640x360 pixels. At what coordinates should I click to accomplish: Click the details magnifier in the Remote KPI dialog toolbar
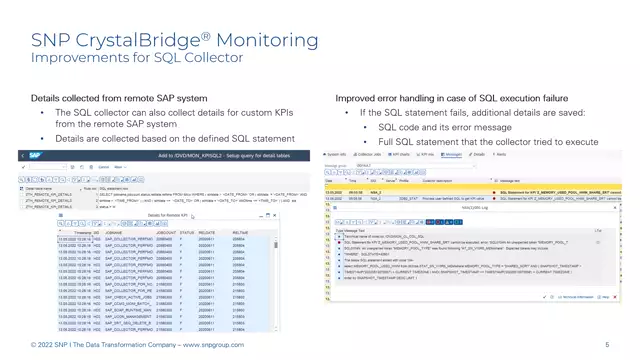(61, 224)
